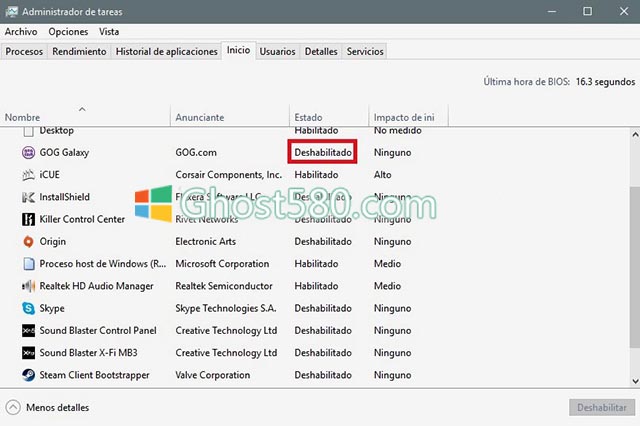Viewport: 640px width, 426px height.
Task: Sort by the Estado column header
Action: coord(329,118)
